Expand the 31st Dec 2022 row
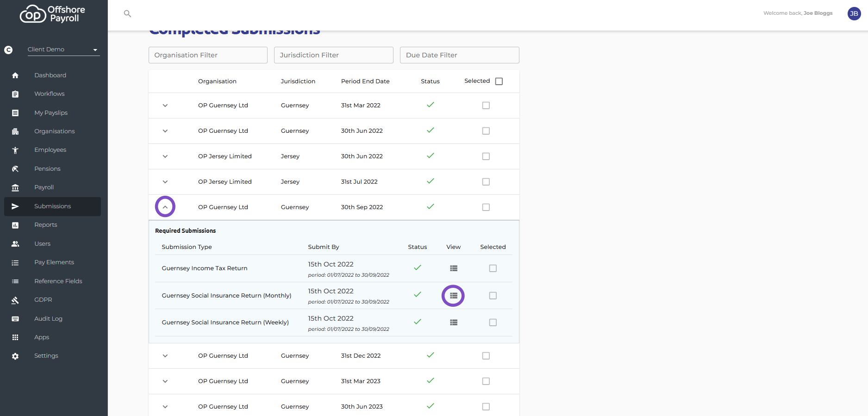This screenshot has height=416, width=868. pos(165,356)
